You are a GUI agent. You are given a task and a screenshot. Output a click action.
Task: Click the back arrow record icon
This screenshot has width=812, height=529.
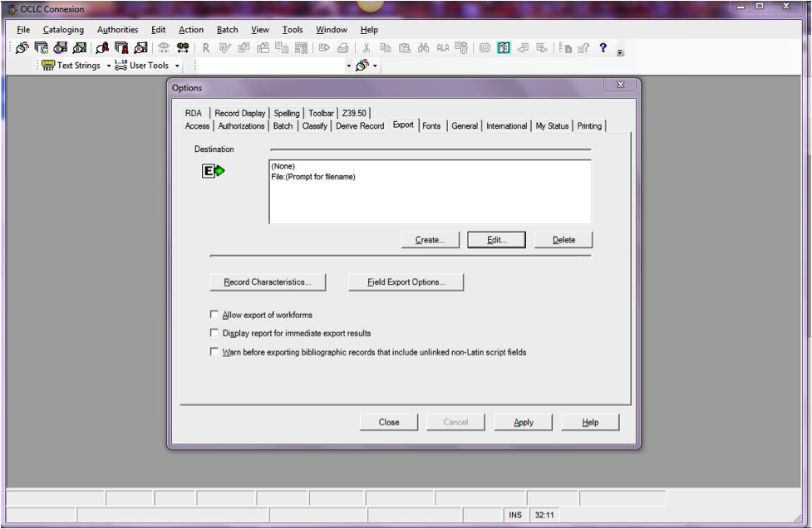523,48
